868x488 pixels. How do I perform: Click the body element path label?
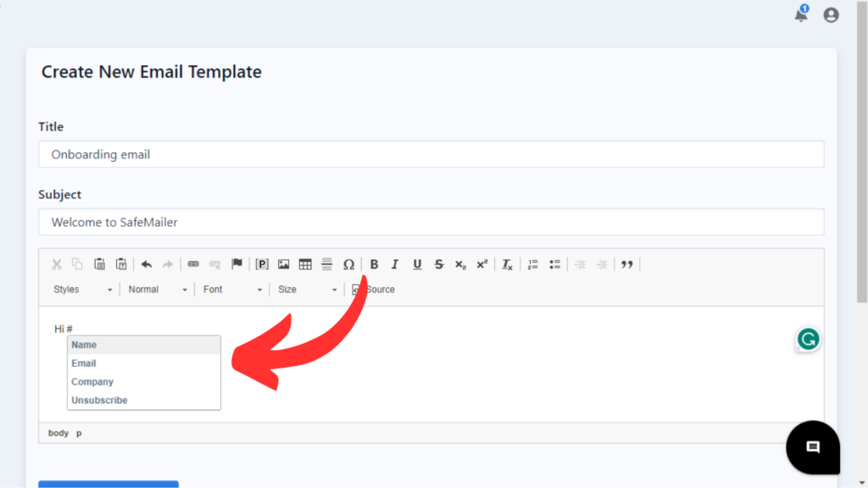click(58, 433)
